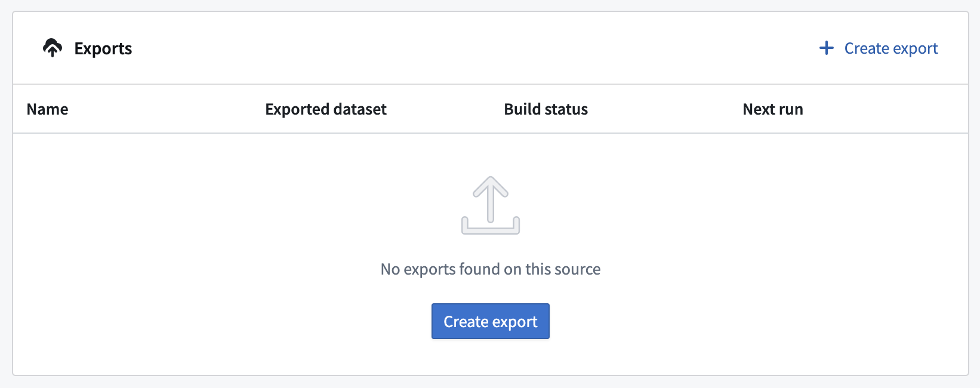Click the plus icon beside Create export
Screen dimensions: 980x388
pyautogui.click(x=826, y=48)
